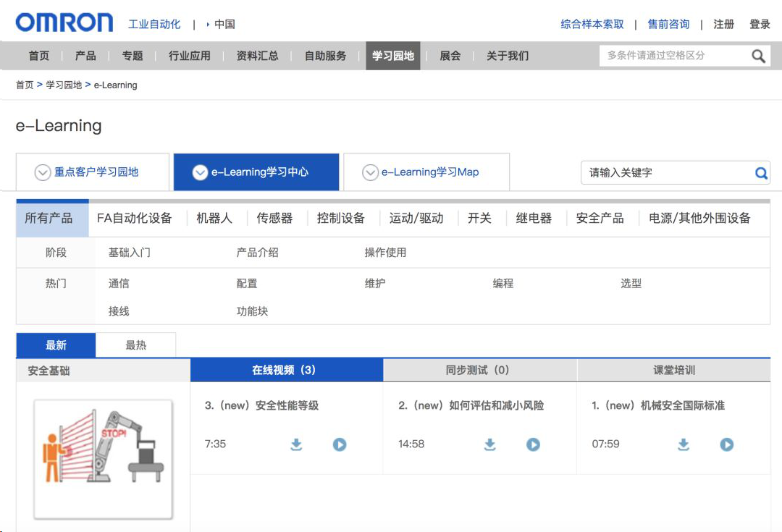Image resolution: width=782 pixels, height=532 pixels.
Task: Click the 请输入关键字 input field
Action: tap(666, 173)
